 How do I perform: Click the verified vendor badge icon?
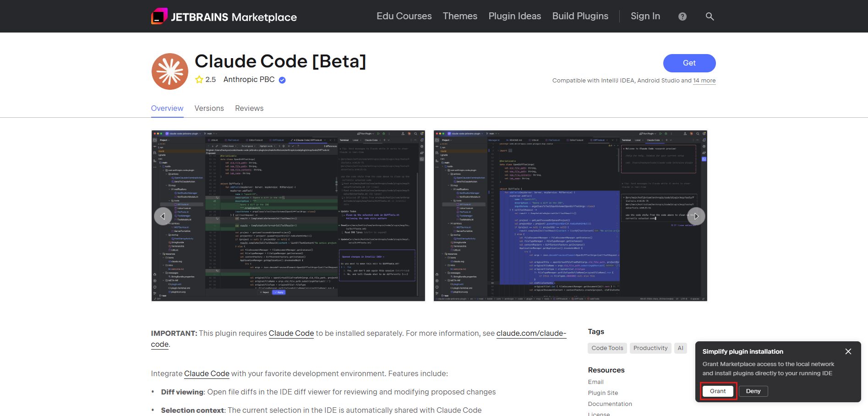[x=282, y=80]
